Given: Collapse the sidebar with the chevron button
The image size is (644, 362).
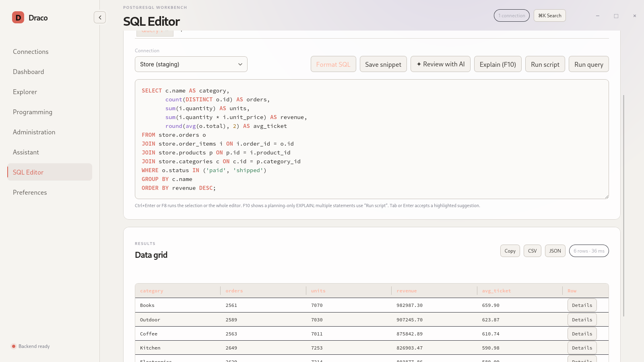Looking at the screenshot, I should pos(100,17).
